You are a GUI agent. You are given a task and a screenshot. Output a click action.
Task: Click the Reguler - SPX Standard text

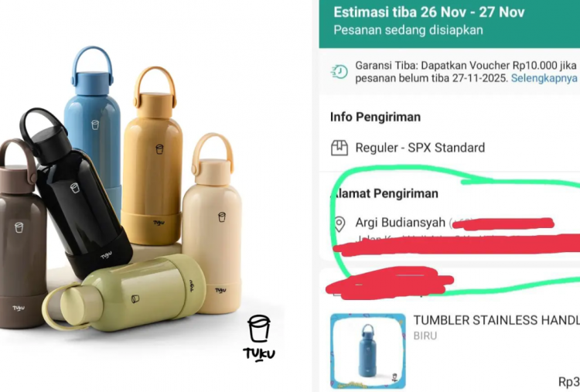[420, 148]
